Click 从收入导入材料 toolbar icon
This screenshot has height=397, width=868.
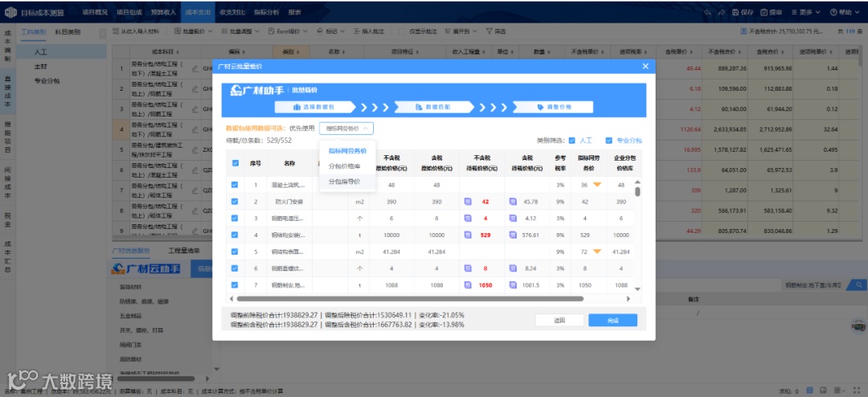tap(115, 31)
